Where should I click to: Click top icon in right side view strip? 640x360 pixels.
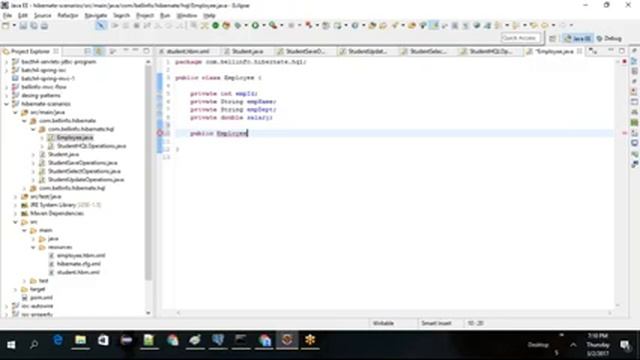634,51
